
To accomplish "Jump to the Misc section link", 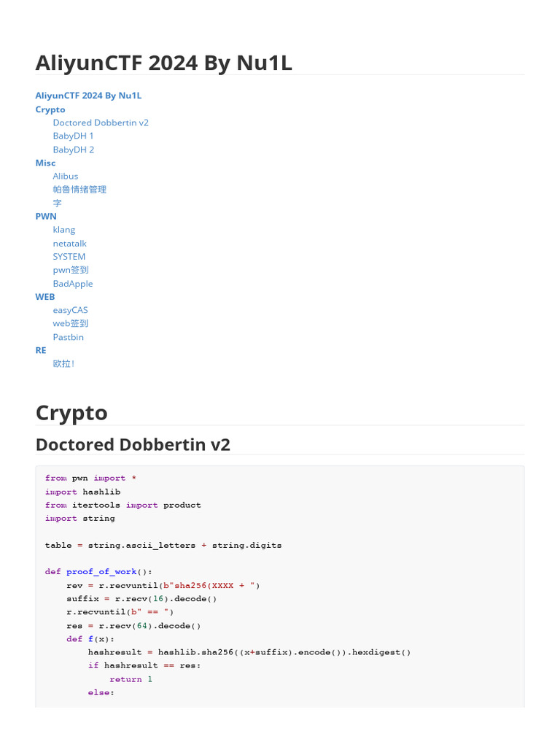I will point(45,163).
